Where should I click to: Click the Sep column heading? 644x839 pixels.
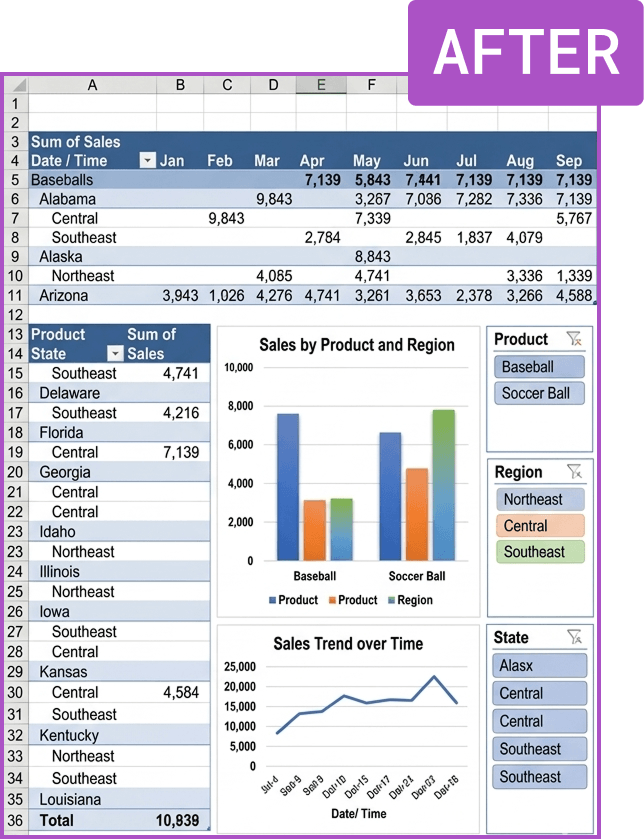[x=569, y=161]
